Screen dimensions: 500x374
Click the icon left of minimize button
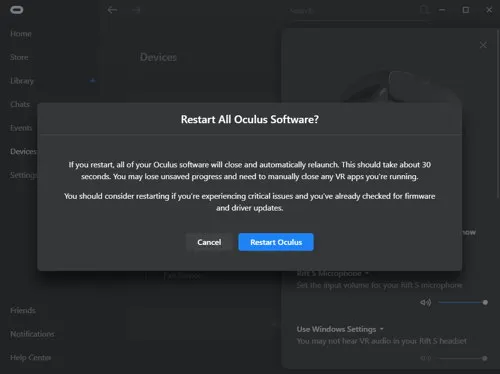[x=424, y=10]
